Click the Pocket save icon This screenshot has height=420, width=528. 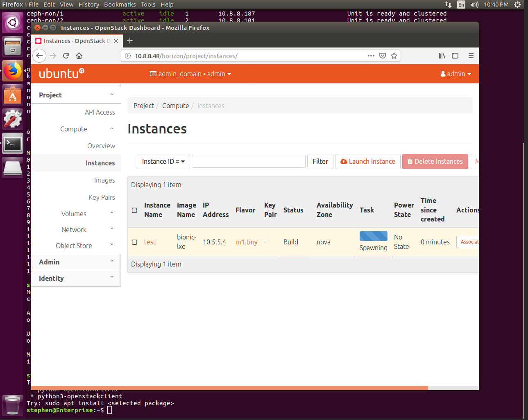point(383,56)
